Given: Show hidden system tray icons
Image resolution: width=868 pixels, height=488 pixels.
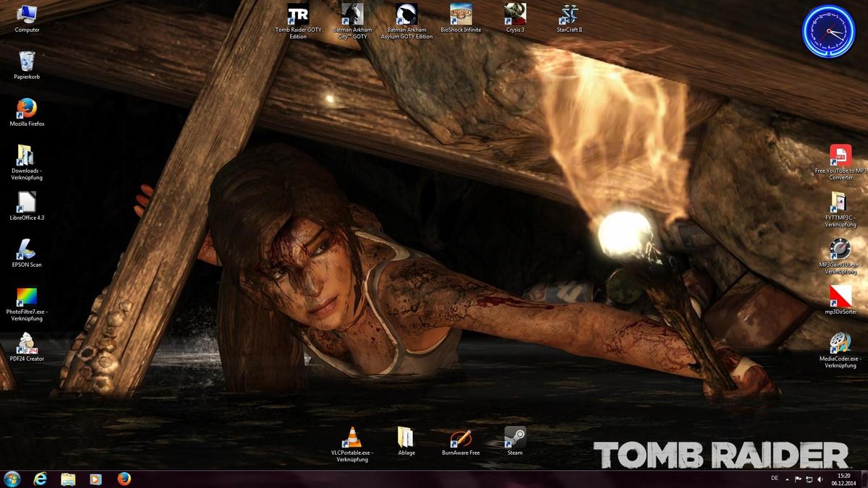Looking at the screenshot, I should [786, 479].
